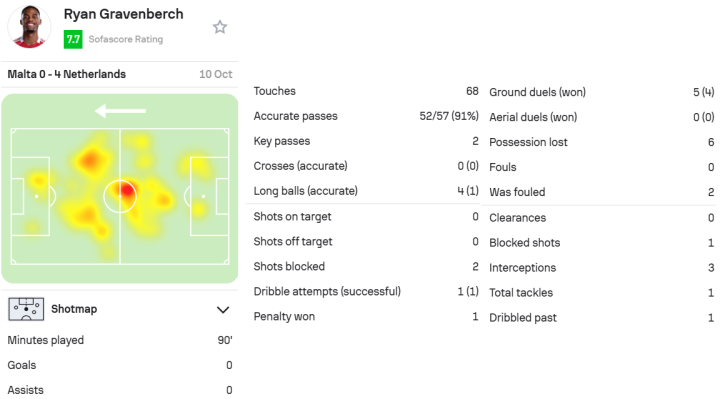The image size is (720, 399).
Task: Open the Malta 0 - 4 Netherlands match
Action: [x=67, y=74]
